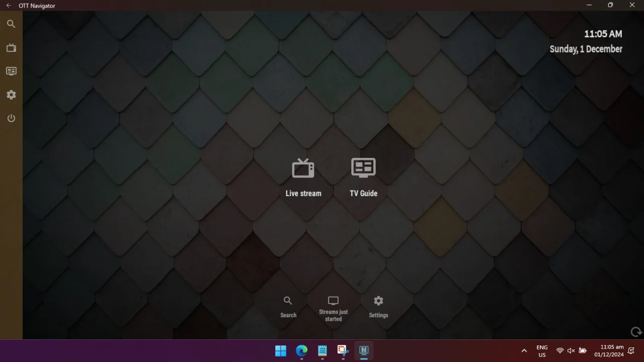The width and height of the screenshot is (644, 362).
Task: Open TV guide from sidebar guide icon
Action: [11, 71]
